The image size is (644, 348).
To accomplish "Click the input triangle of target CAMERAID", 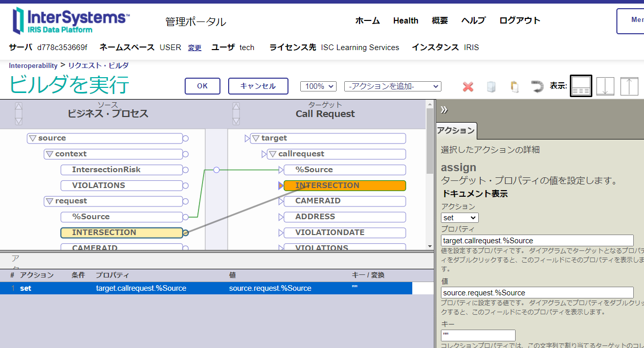I will tap(281, 201).
